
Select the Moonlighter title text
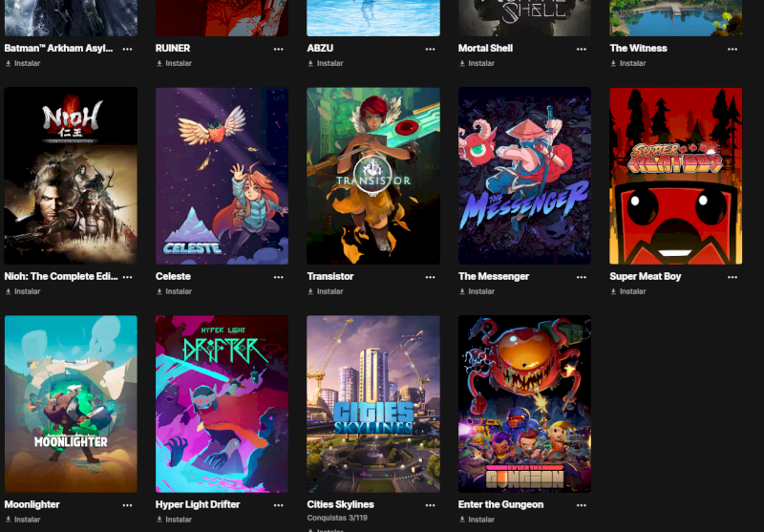[x=32, y=504]
